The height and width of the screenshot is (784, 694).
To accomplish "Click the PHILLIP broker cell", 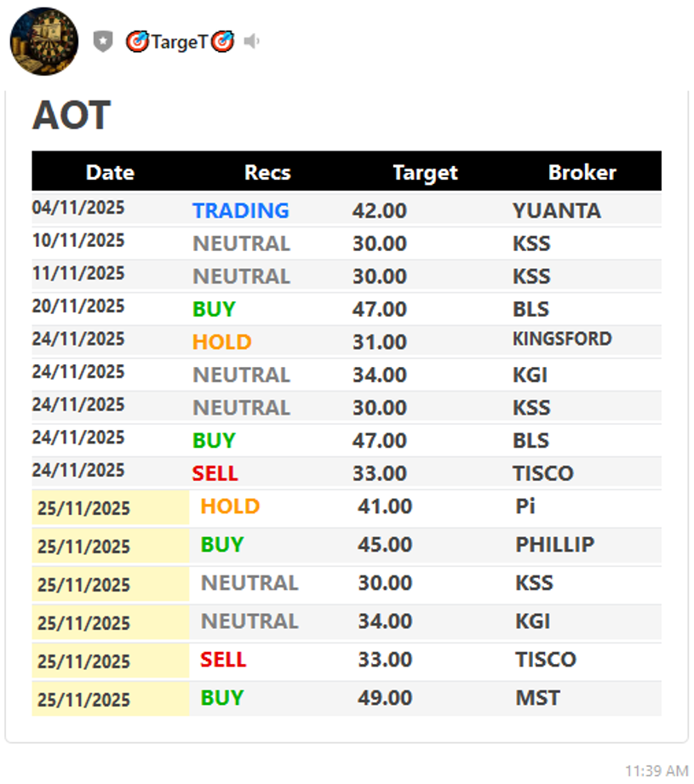I will pyautogui.click(x=554, y=545).
